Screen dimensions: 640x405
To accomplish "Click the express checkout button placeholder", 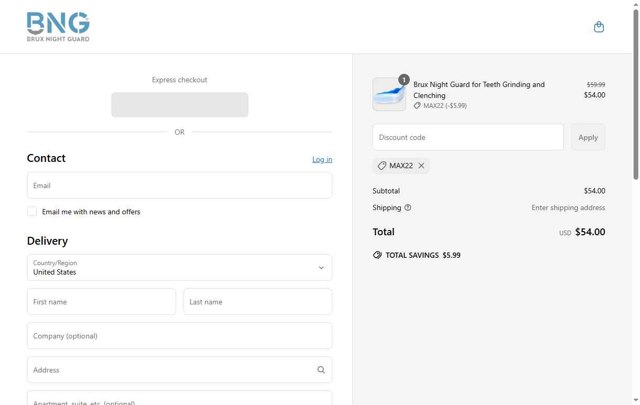I will (x=180, y=105).
